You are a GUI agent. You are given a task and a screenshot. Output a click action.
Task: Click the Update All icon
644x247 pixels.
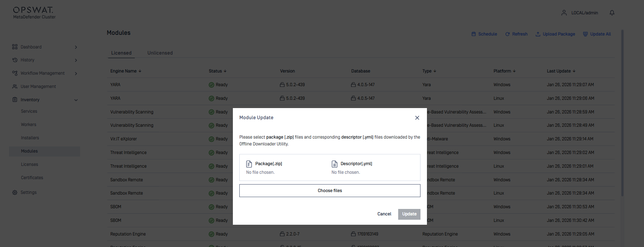coord(585,34)
